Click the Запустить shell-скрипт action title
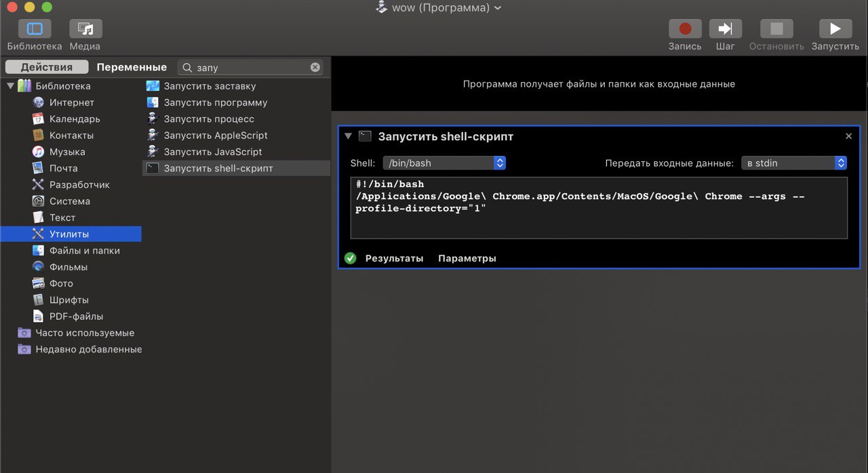 coord(446,136)
